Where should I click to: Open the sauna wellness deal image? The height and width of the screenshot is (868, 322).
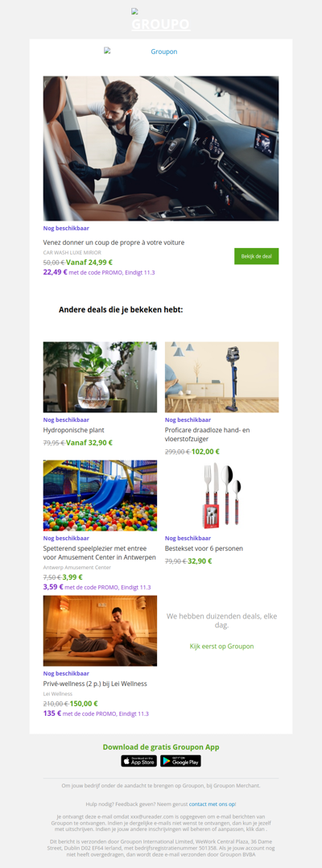(100, 630)
